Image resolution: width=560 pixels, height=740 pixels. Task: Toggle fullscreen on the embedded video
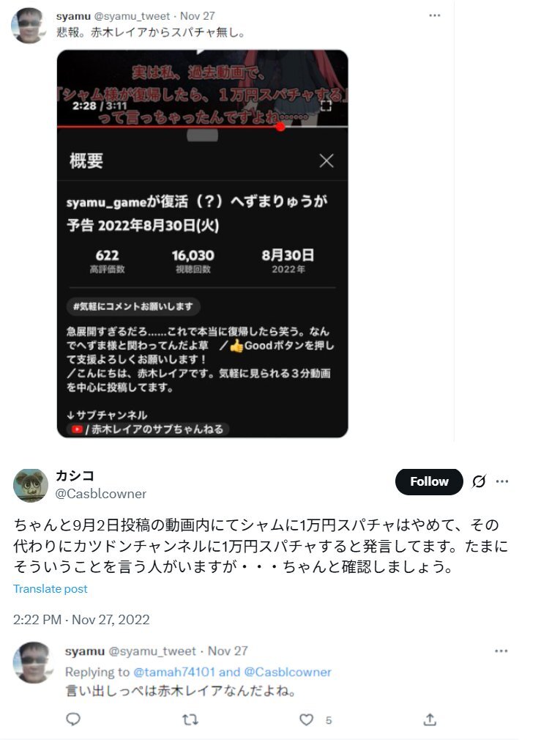pyautogui.click(x=326, y=106)
